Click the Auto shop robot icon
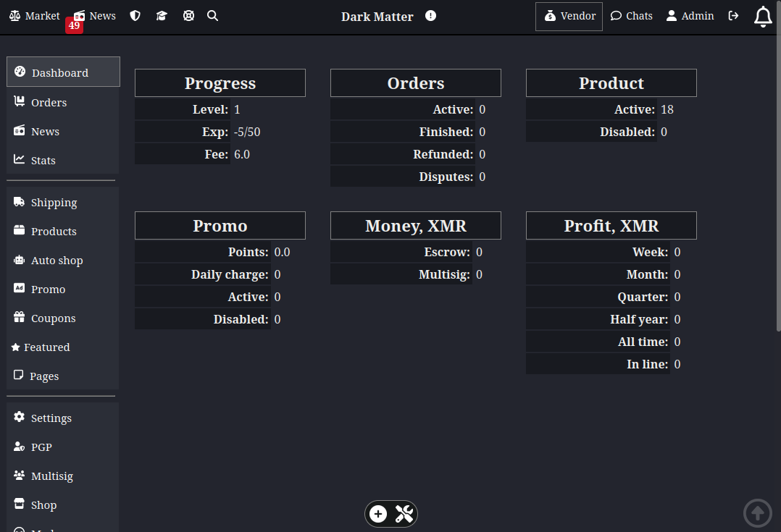The height and width of the screenshot is (532, 781). tap(19, 259)
